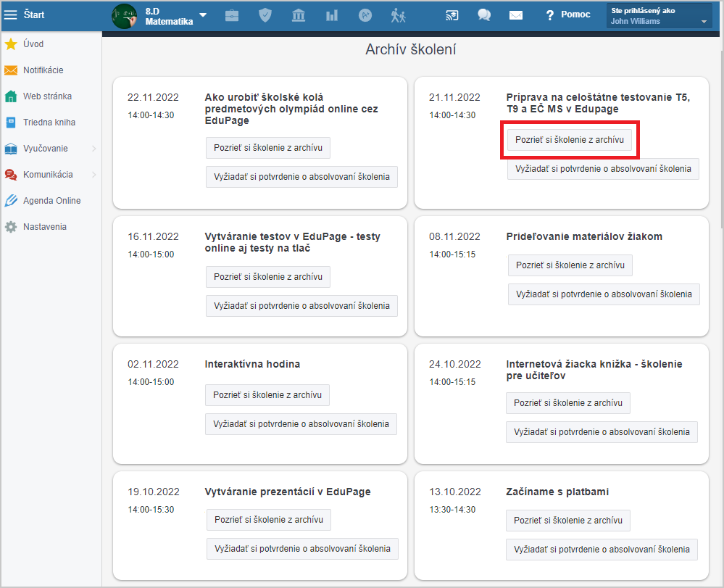Screen dimensions: 724x588
Task: Open Komunikácia in sidebar
Action: pos(48,175)
